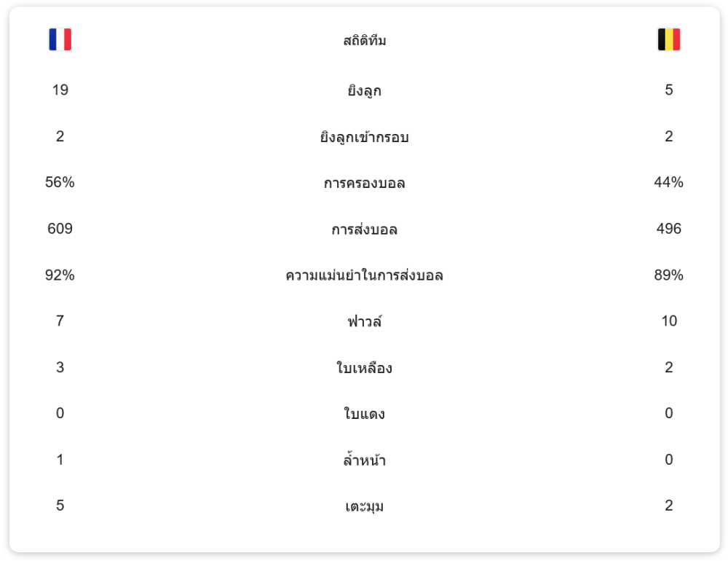Image resolution: width=728 pixels, height=561 pixels.
Task: Click Belgium's 89% pass accuracy value
Action: tap(668, 275)
